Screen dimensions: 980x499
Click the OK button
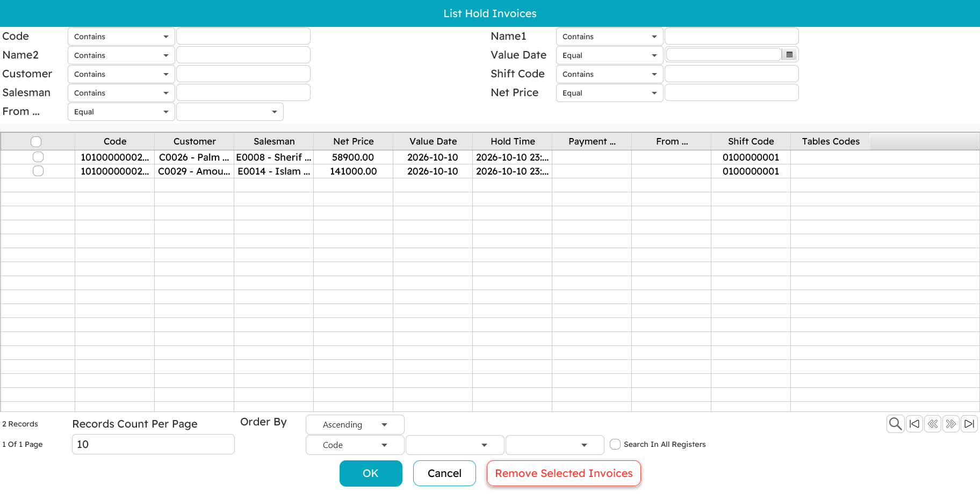[371, 473]
